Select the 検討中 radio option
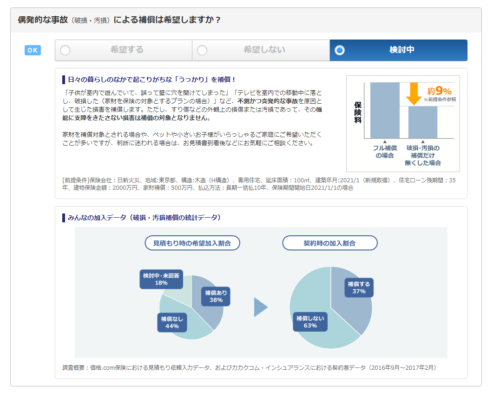500x393 pixels. tap(398, 50)
